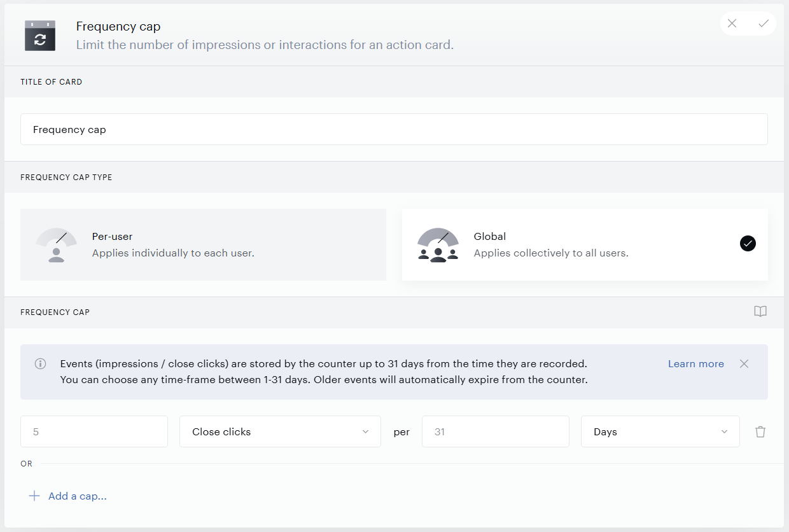Click the 'per' label between fields
789x532 pixels.
coord(401,432)
